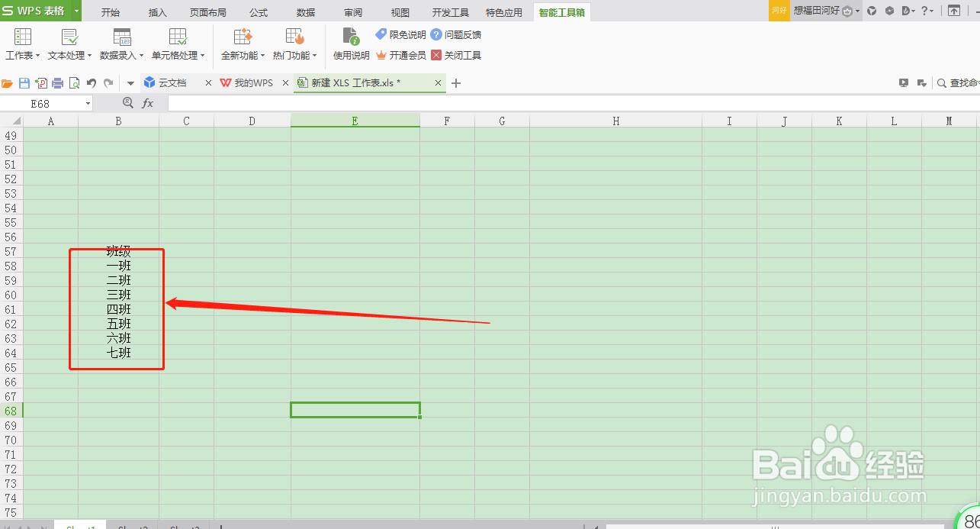This screenshot has width=980, height=529.
Task: Open the WPS 表格 application menu
Action: point(36,11)
